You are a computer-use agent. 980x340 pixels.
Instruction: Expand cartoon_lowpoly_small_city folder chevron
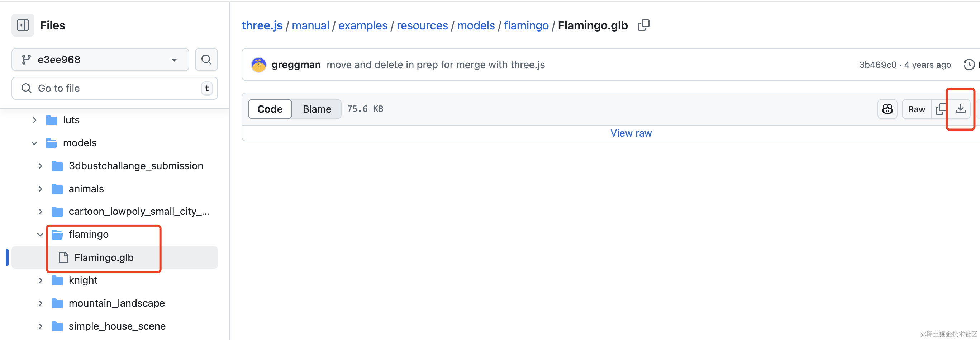click(x=41, y=212)
